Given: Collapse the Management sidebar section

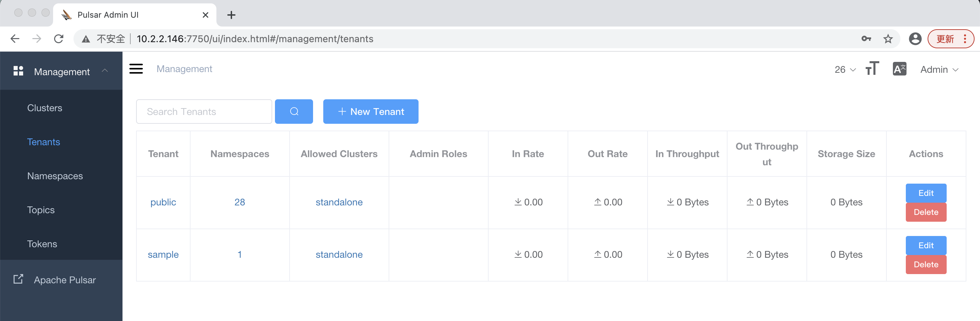Looking at the screenshot, I should [105, 71].
